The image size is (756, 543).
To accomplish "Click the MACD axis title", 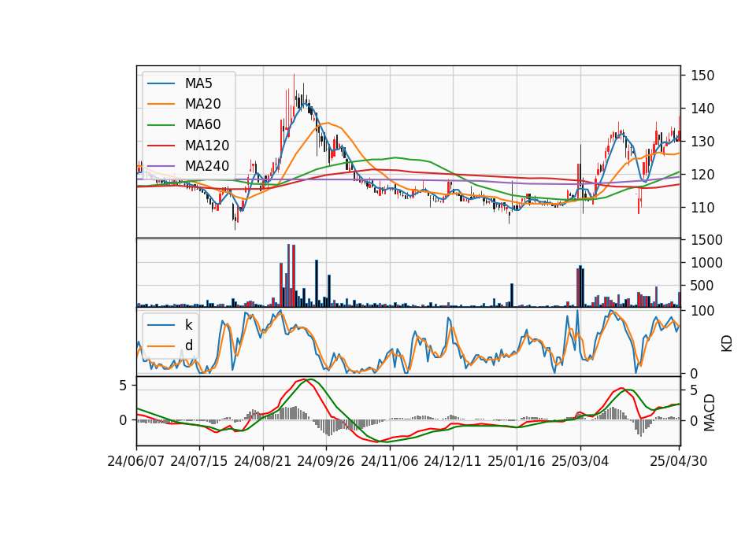I will [710, 412].
